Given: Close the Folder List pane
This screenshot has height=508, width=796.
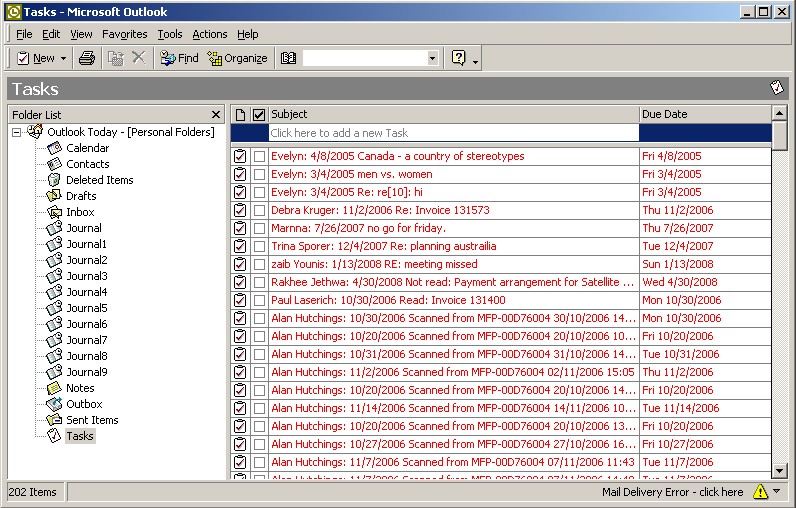Looking at the screenshot, I should coord(216,115).
